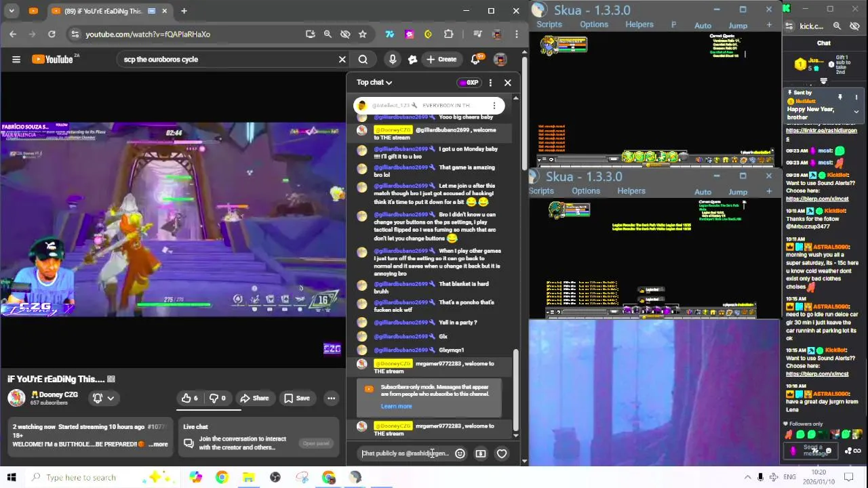Dislike the stream video
Viewport: 868px width, 488px height.
217,399
